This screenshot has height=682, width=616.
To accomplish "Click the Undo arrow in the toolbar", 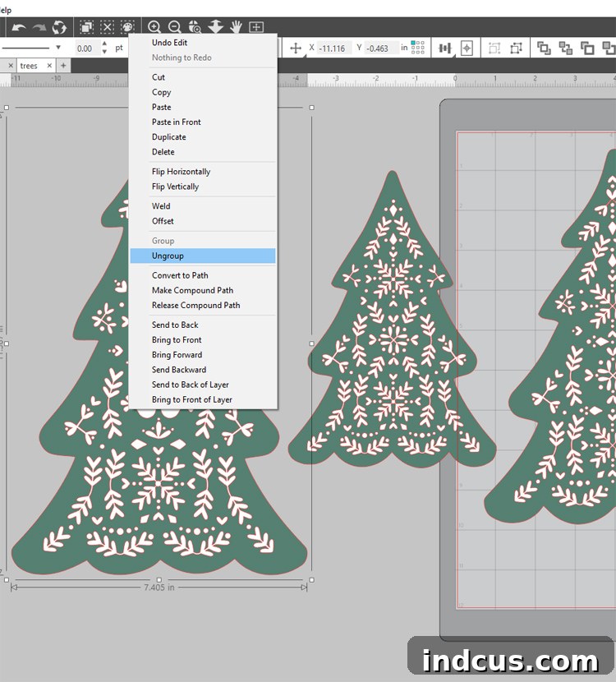I will pyautogui.click(x=19, y=28).
